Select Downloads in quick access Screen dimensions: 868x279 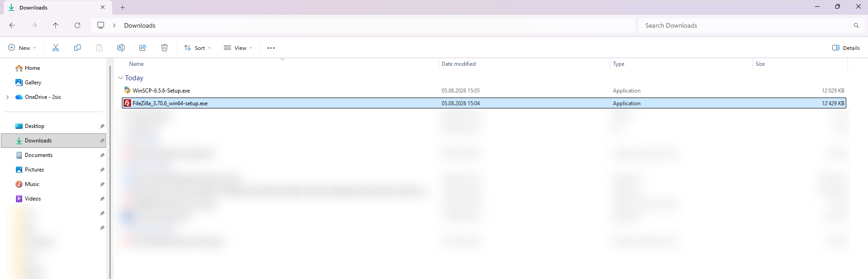click(x=53, y=141)
